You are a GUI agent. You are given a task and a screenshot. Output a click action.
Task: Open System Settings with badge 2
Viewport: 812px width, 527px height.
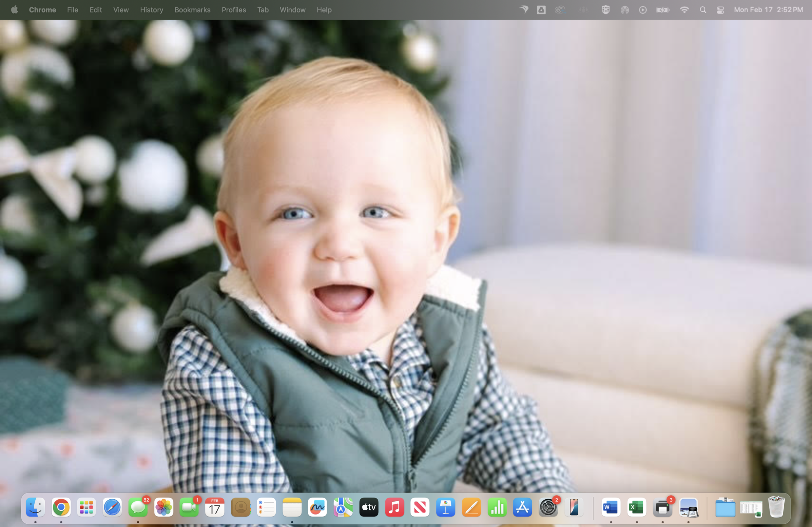pos(548,507)
